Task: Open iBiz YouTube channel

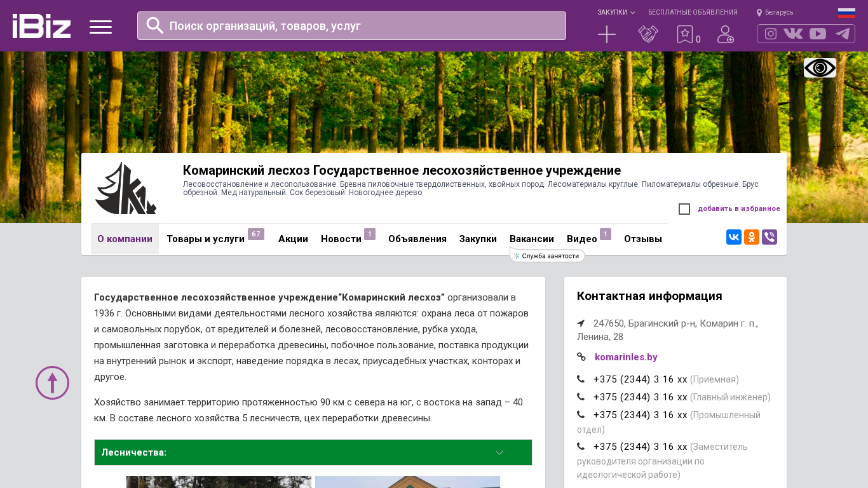Action: pos(818,34)
